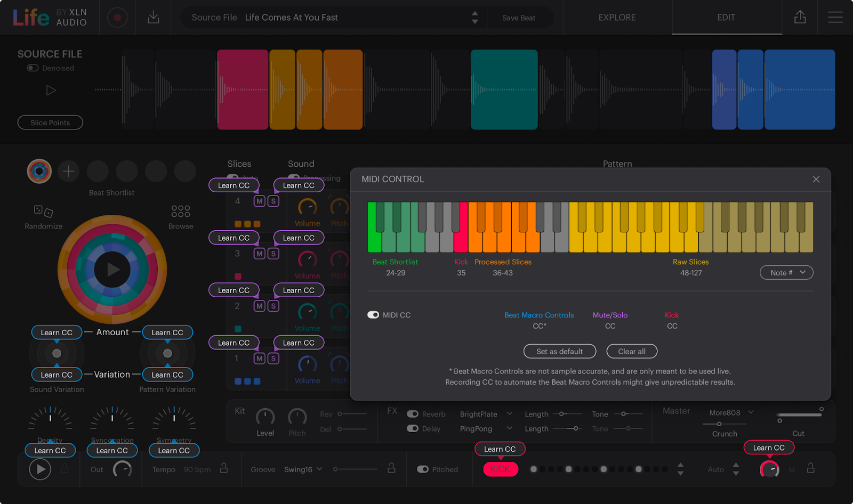Click the lock icon next to the Groove slider
The image size is (853, 504).
click(x=392, y=469)
